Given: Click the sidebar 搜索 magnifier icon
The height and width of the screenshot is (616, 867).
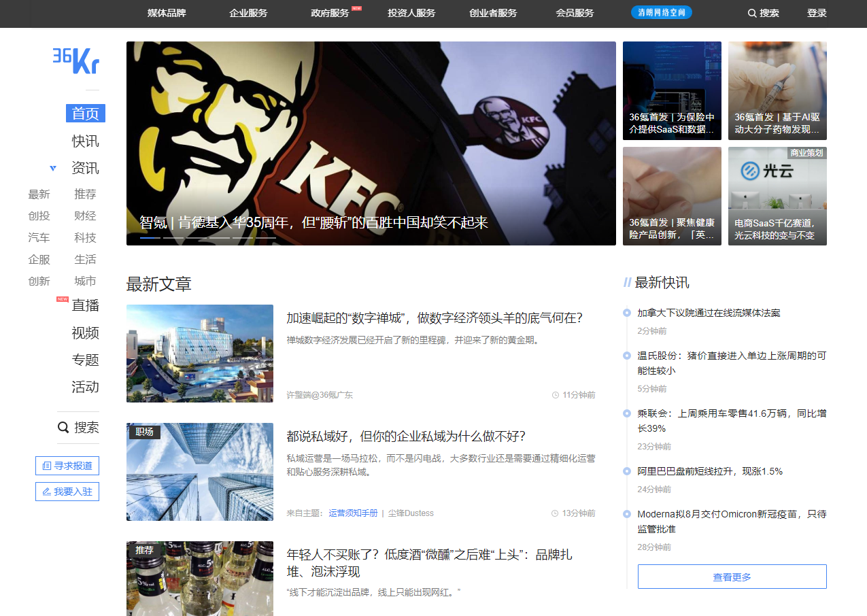Looking at the screenshot, I should [x=63, y=428].
